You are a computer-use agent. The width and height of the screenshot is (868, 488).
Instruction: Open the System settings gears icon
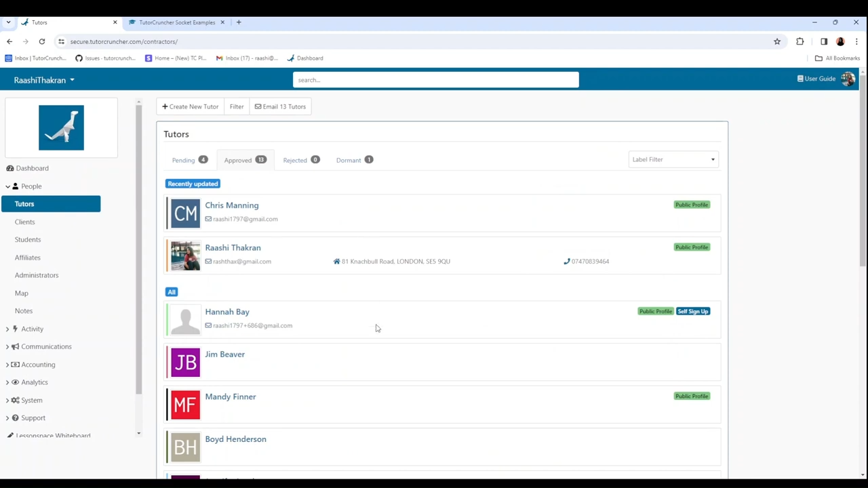pyautogui.click(x=15, y=400)
